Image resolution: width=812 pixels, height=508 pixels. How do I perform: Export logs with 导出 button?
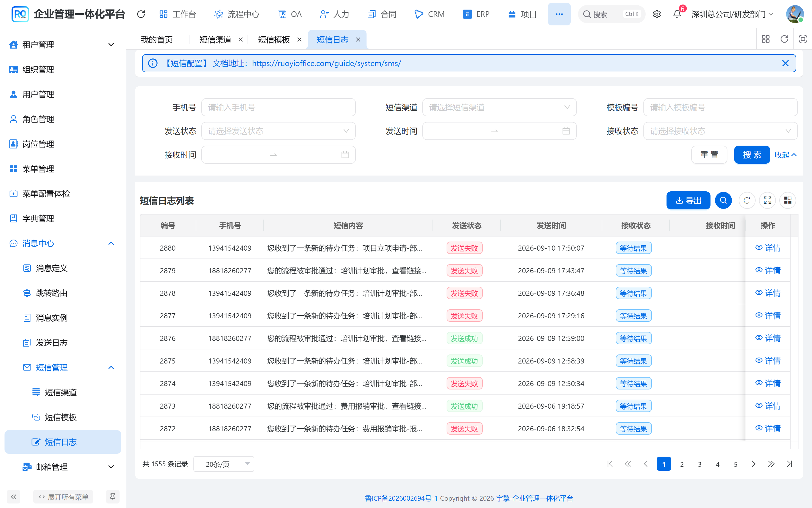pos(688,201)
